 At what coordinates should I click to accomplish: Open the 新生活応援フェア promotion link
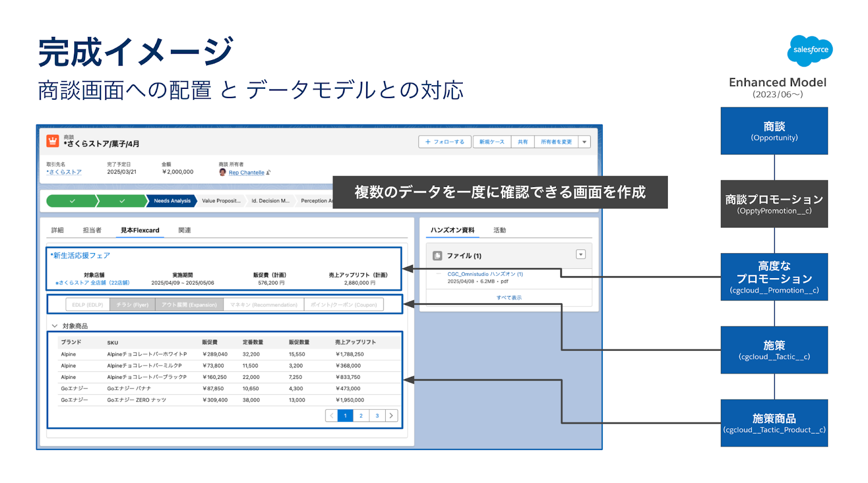tap(80, 256)
